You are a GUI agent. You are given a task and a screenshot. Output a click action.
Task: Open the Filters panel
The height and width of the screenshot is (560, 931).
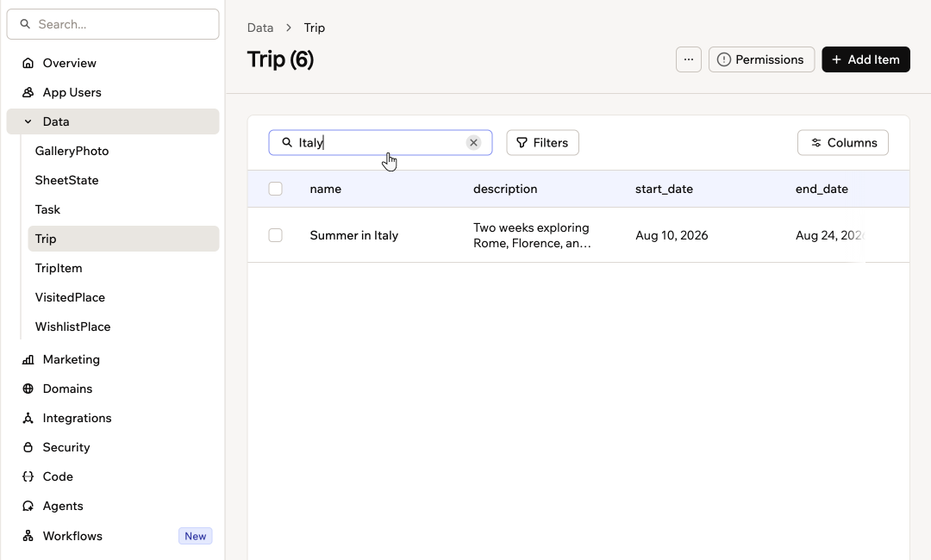tap(543, 142)
